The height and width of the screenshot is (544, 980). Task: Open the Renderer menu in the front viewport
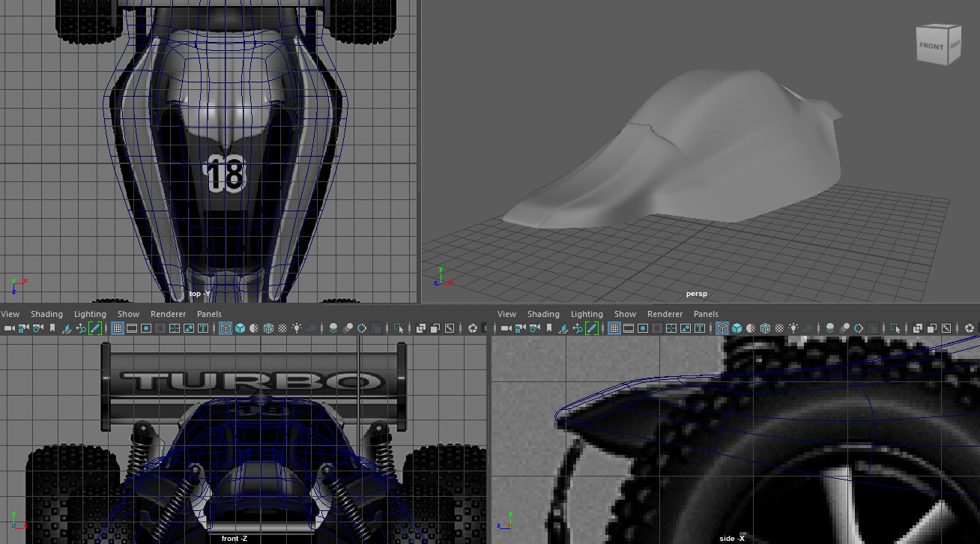click(169, 313)
